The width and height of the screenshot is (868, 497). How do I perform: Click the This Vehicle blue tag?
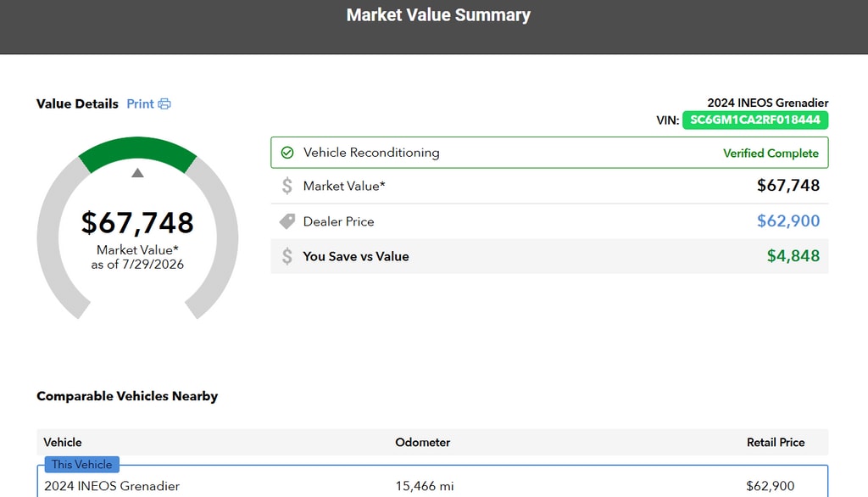[x=82, y=464]
